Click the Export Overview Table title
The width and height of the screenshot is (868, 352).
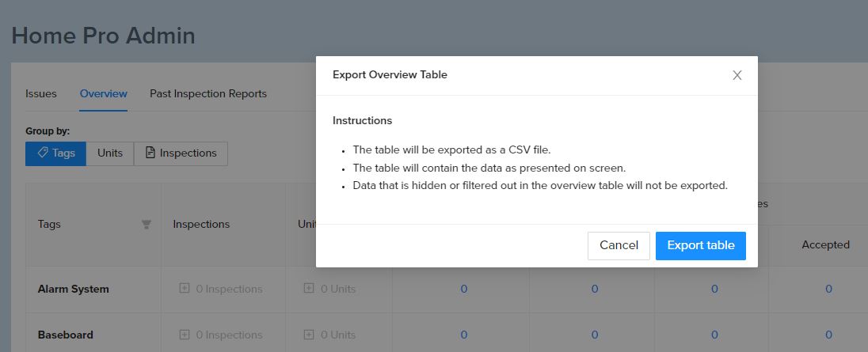(x=390, y=74)
